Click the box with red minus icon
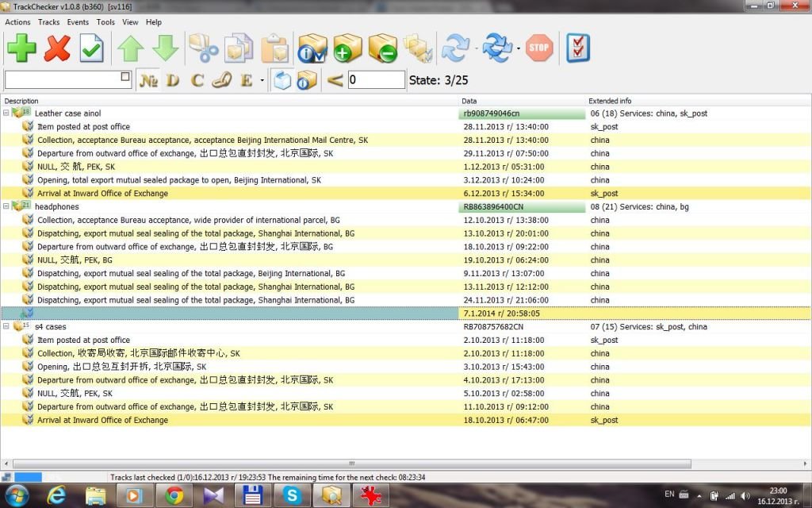 [x=383, y=48]
